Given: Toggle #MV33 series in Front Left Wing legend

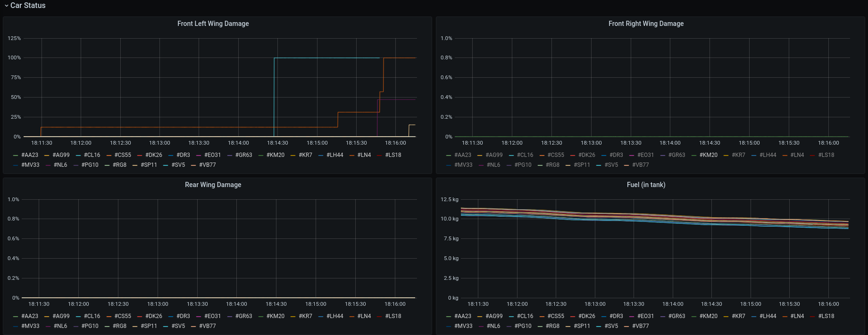Looking at the screenshot, I should [30, 165].
